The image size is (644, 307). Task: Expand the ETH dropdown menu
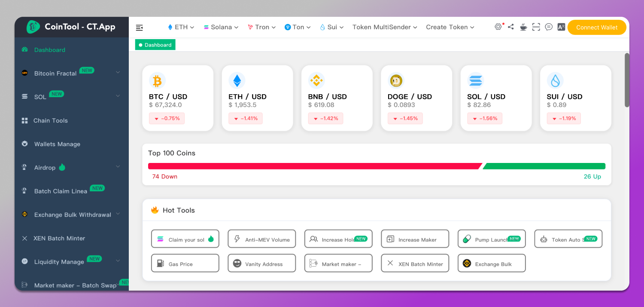181,27
